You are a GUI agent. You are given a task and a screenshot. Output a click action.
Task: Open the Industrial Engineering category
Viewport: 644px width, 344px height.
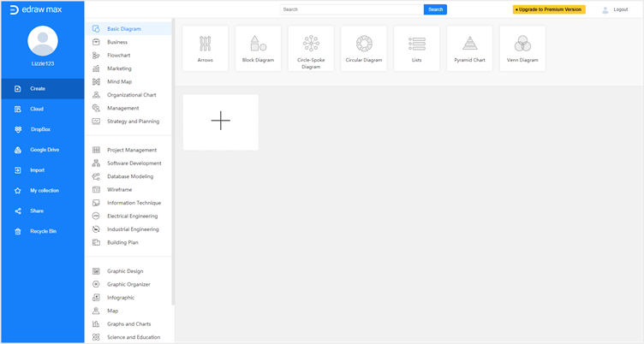[x=128, y=229]
